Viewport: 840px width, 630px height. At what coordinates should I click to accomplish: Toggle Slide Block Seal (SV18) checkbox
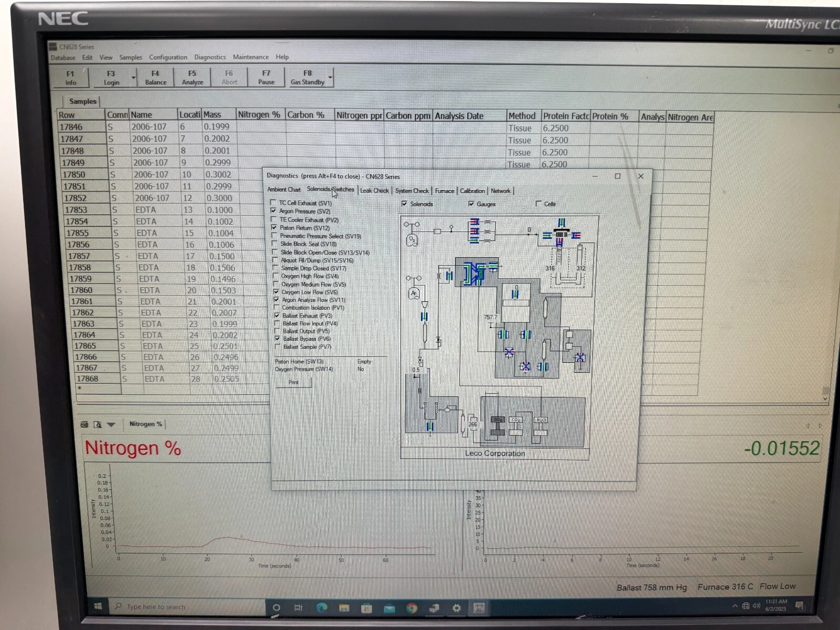tap(274, 244)
